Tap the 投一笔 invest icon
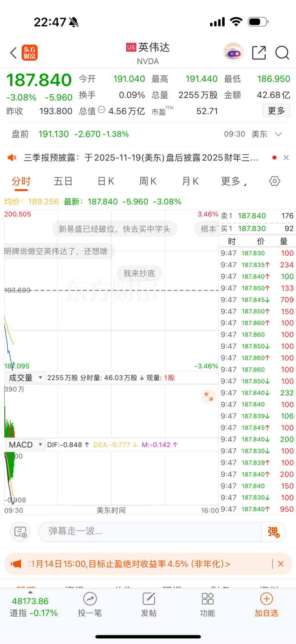The width and height of the screenshot is (296, 644). 90,605
